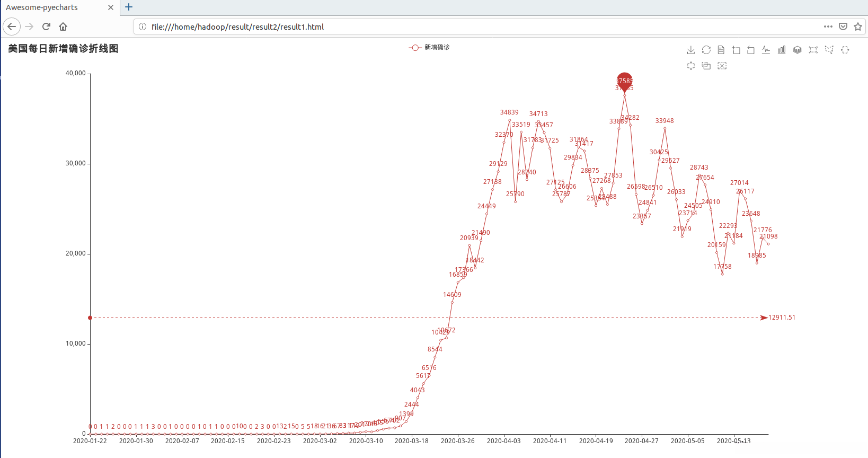Click the data label 14609
Viewport: 868px width, 458px height.
452,295
